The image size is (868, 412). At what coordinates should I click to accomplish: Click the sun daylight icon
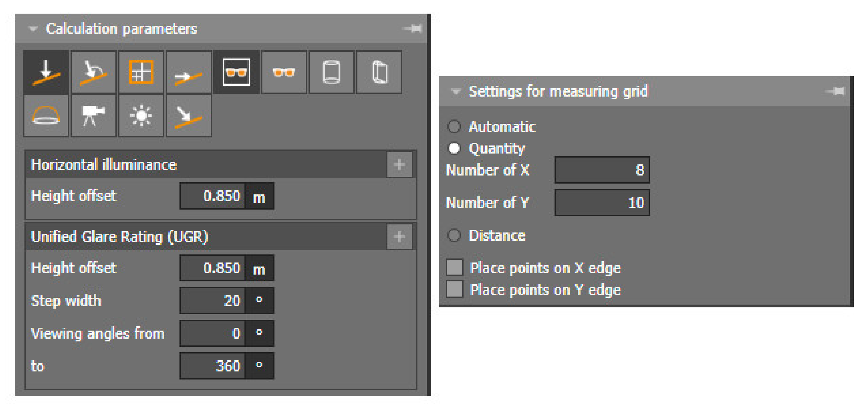pos(141,116)
